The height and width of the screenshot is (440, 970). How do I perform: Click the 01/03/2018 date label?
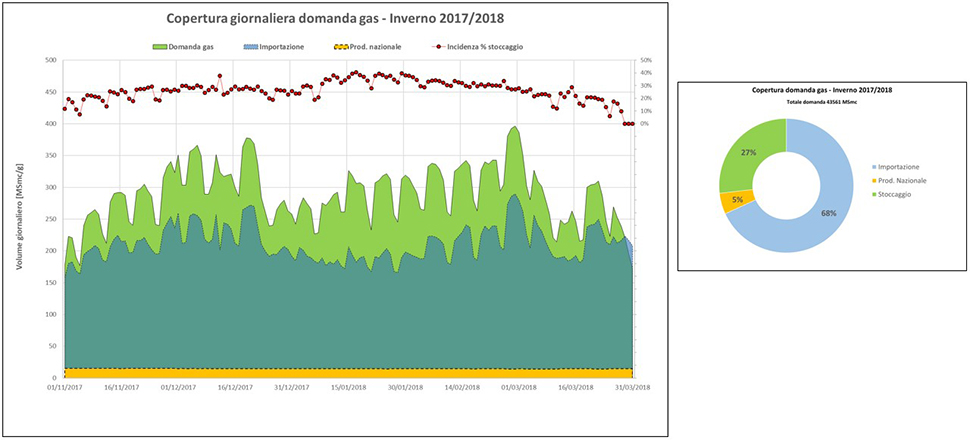520,387
